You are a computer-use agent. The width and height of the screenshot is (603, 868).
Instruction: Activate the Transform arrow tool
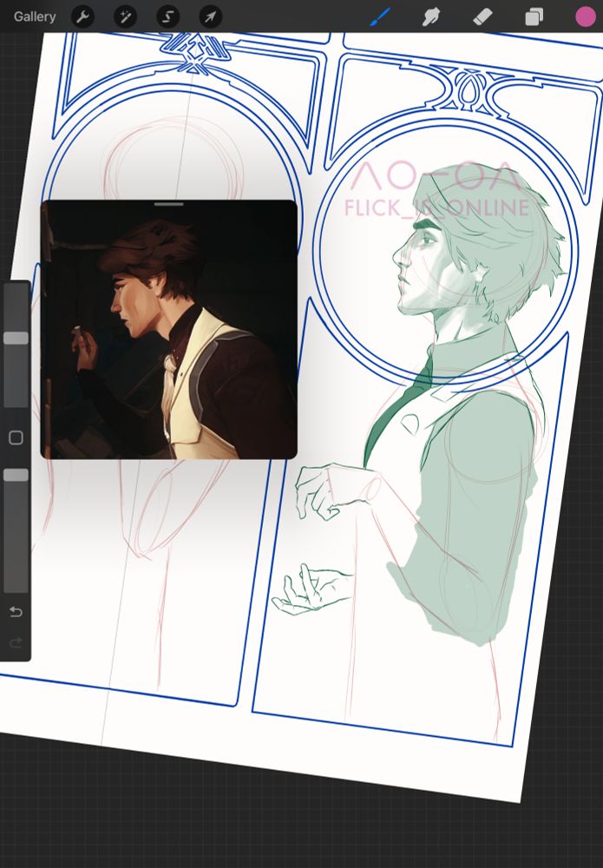click(210, 17)
